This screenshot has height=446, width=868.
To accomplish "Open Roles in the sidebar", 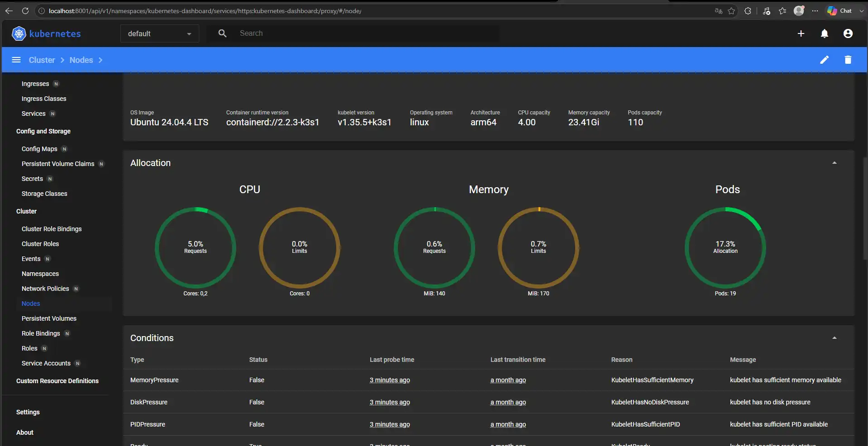I will pos(29,348).
